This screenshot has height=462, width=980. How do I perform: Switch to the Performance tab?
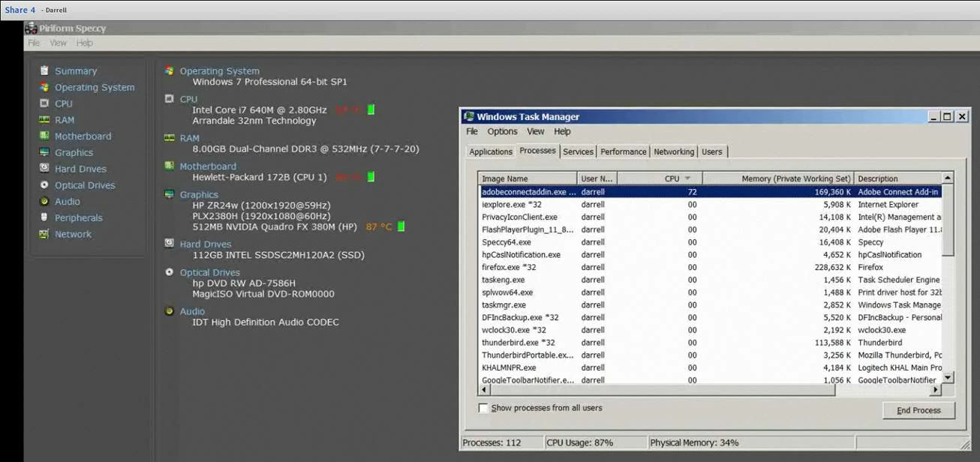point(623,151)
